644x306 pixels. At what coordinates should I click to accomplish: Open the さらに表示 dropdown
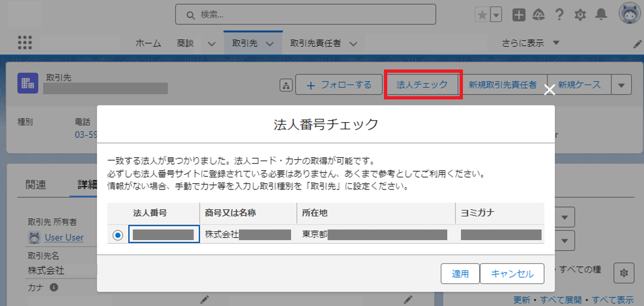530,43
